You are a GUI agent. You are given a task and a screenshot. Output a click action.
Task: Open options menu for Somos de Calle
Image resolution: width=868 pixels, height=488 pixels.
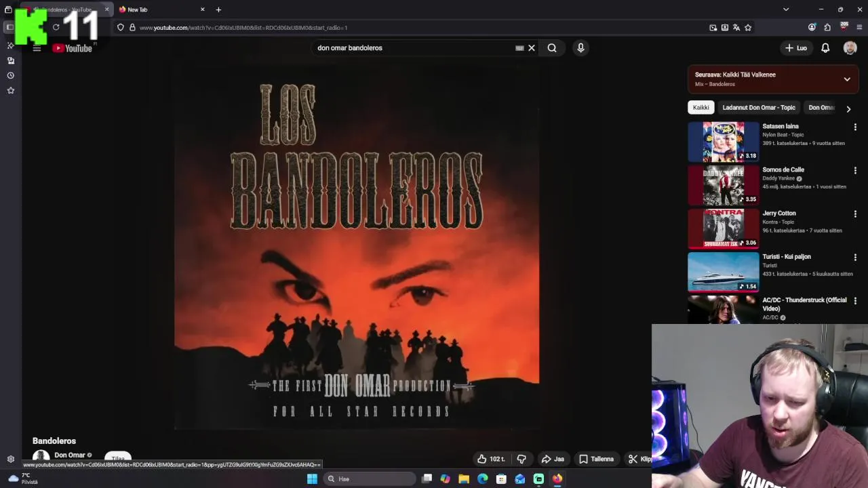[x=855, y=170]
